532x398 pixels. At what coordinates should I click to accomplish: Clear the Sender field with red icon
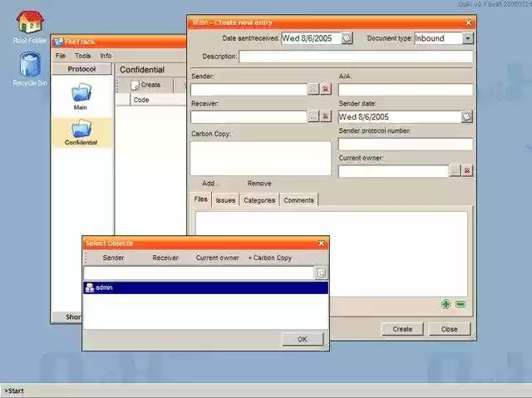pyautogui.click(x=326, y=90)
